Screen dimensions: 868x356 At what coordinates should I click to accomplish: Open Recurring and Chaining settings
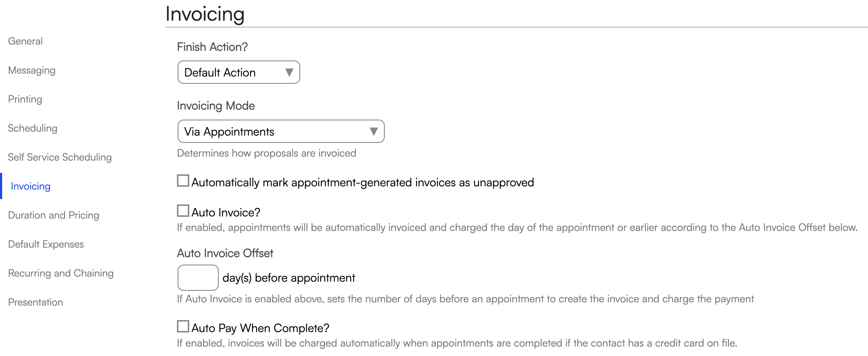(x=61, y=273)
